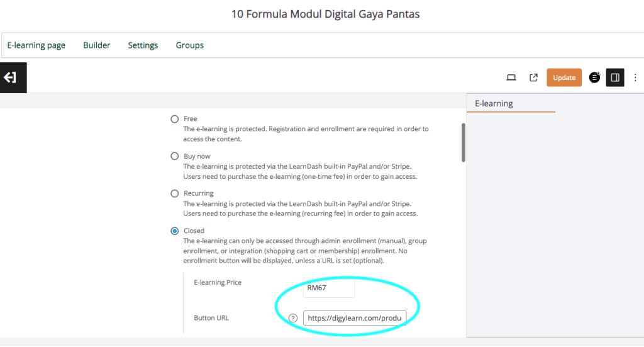Screen dimensions: 644x347
Task: Select the Buy now radio button
Action: click(175, 156)
